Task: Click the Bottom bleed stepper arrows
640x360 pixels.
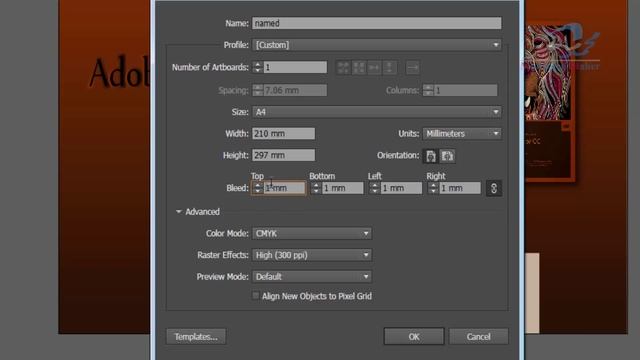Action: tap(316, 188)
